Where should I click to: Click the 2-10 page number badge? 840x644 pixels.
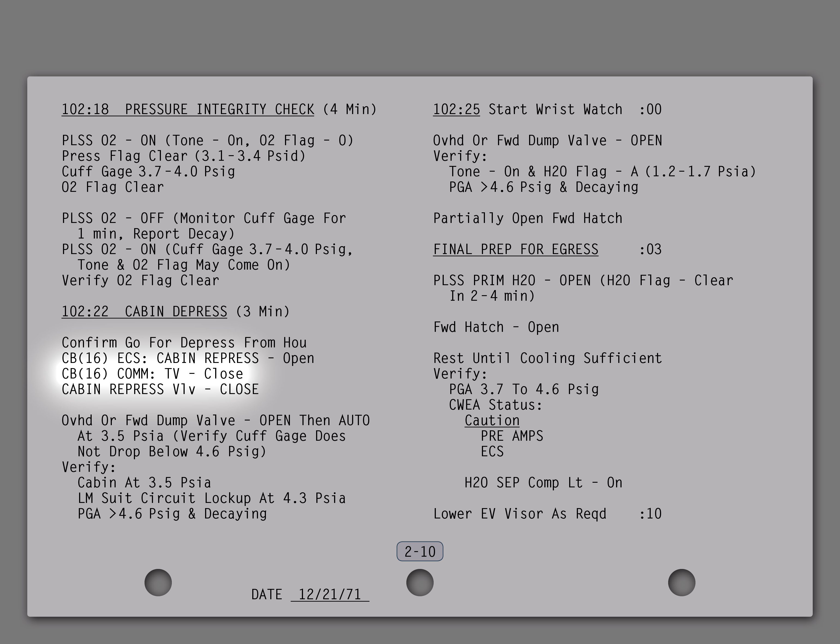[420, 551]
